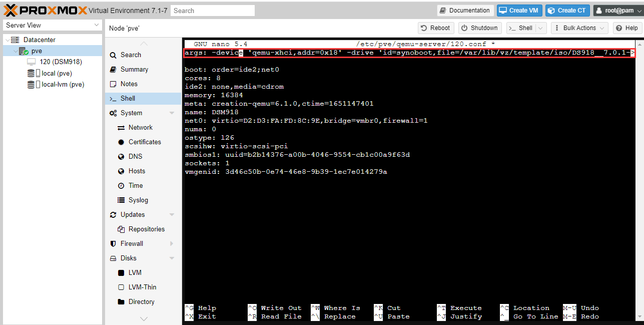Click the Shell prompt icon in side menu
Image resolution: width=644 pixels, height=325 pixels.
click(113, 99)
